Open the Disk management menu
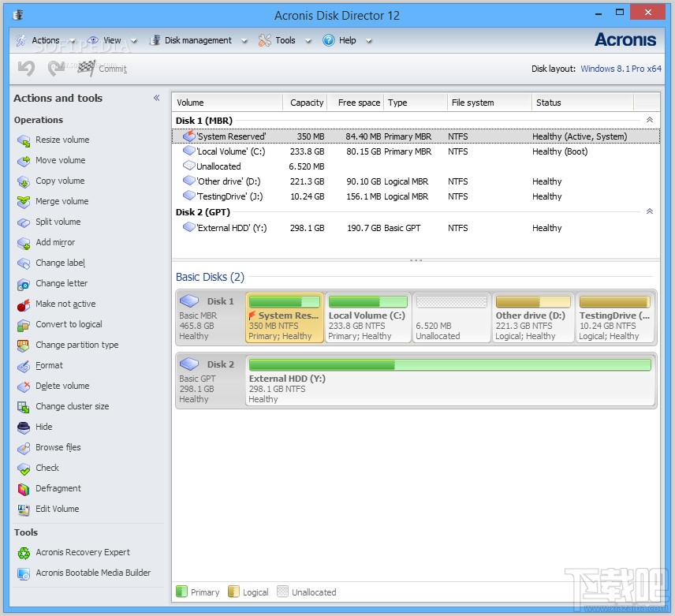Viewport: 675px width, 616px height. (197, 40)
